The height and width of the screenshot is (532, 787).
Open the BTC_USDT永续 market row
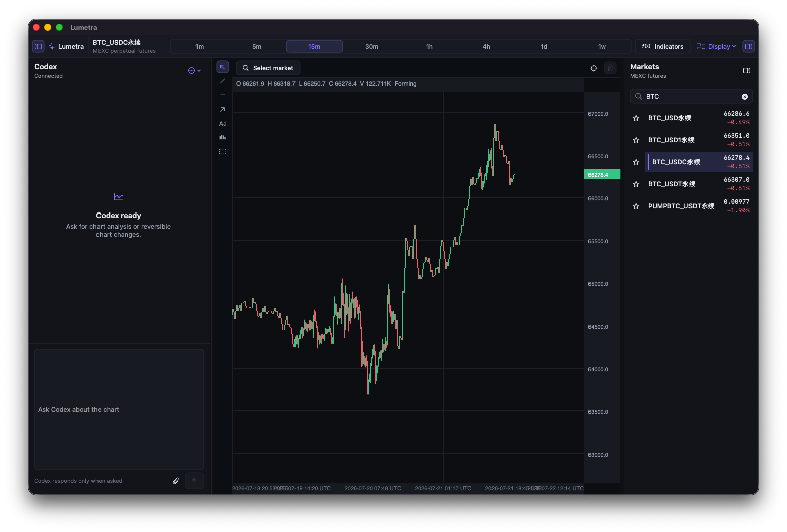click(699, 184)
